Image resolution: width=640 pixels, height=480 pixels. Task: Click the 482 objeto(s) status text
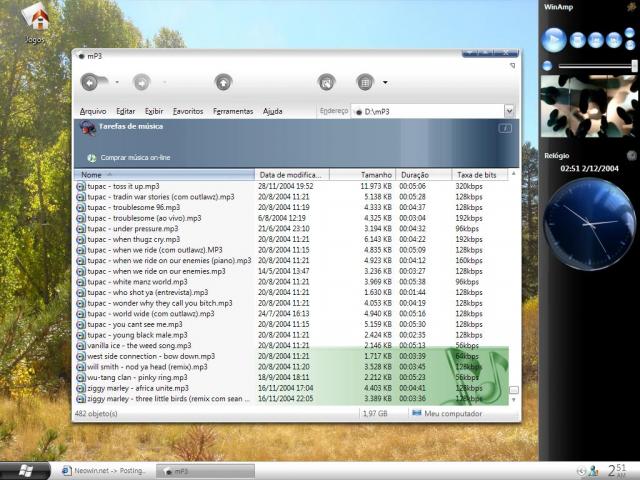96,413
